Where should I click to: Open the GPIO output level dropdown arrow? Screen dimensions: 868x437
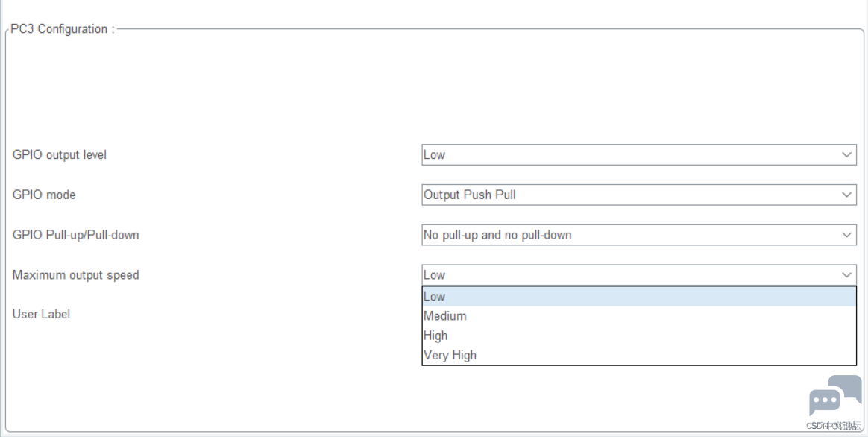tap(846, 154)
